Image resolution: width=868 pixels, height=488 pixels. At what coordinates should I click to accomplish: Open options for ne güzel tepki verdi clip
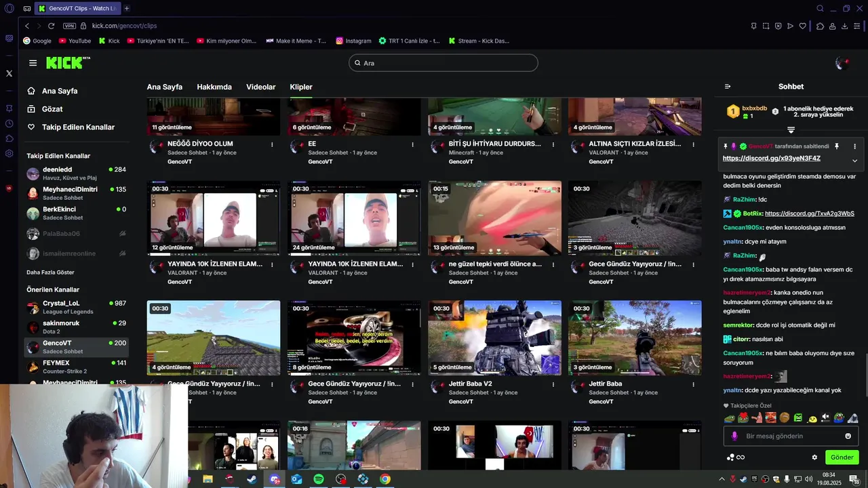tap(553, 264)
